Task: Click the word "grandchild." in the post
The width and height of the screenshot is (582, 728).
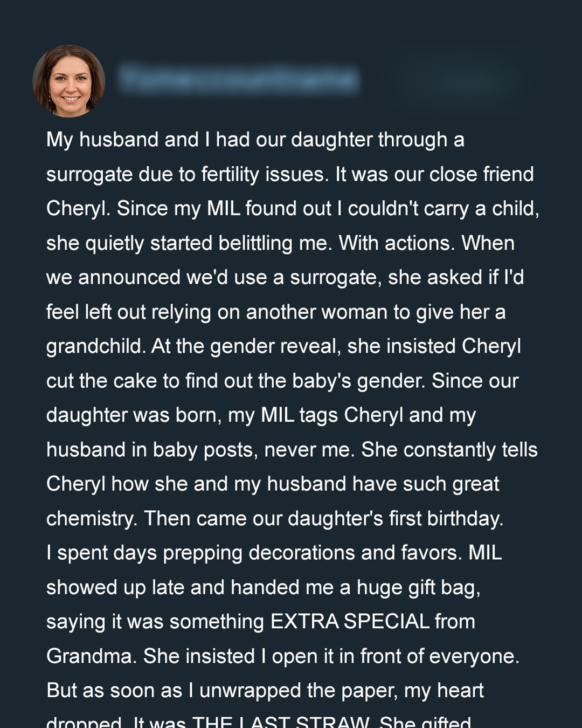Action: (x=96, y=346)
